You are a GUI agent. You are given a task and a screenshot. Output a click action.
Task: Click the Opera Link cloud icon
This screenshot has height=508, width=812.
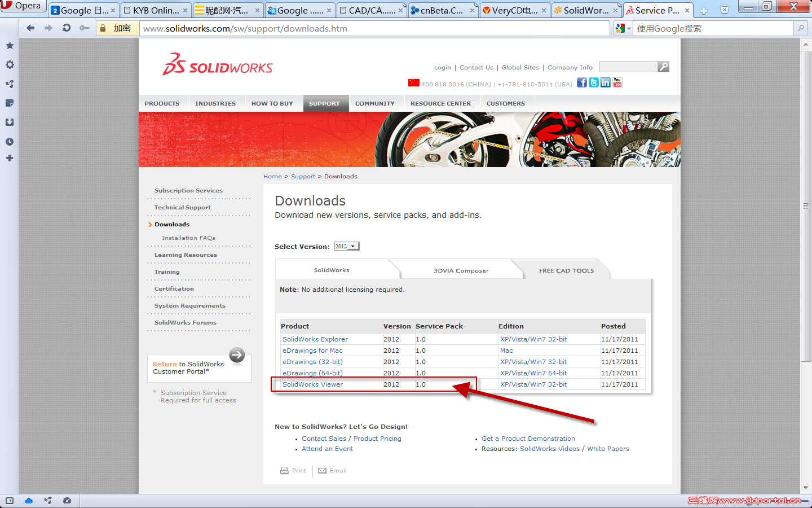(x=29, y=501)
